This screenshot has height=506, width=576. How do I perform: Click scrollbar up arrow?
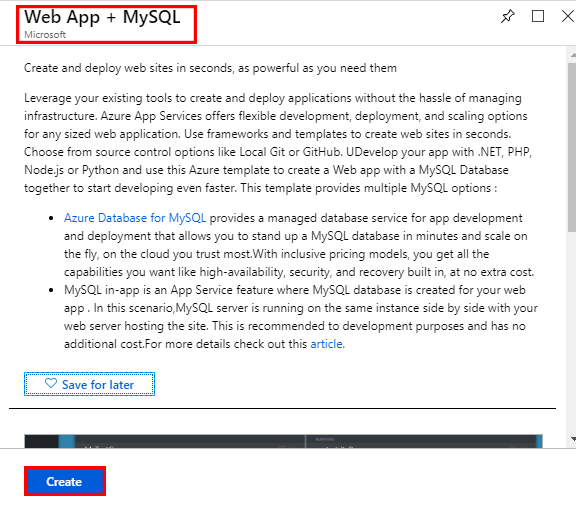click(x=573, y=55)
